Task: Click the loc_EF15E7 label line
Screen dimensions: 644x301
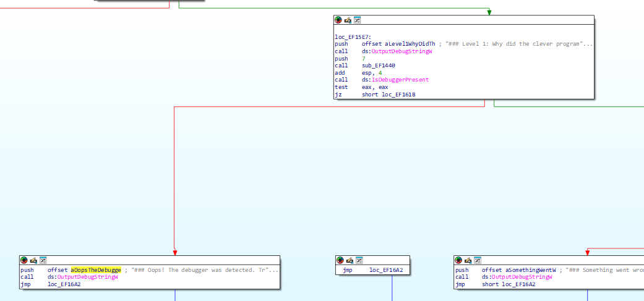Action: pyautogui.click(x=353, y=37)
